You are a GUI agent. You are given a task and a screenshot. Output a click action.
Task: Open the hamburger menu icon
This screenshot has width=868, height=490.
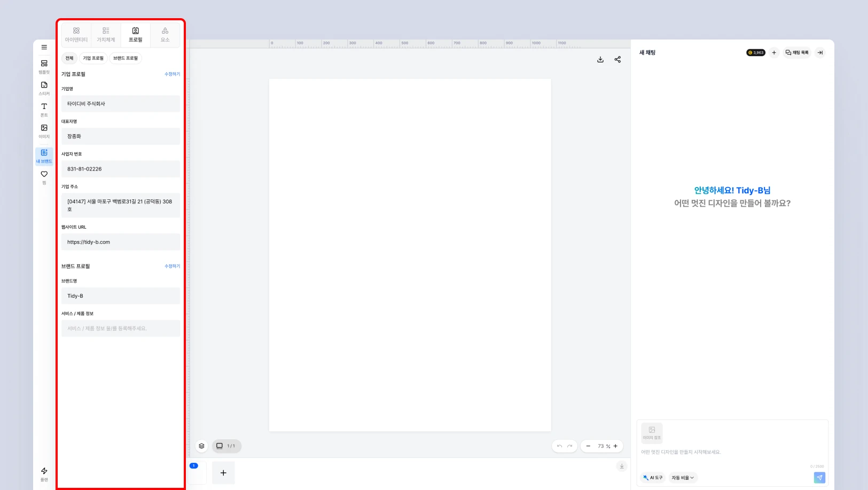click(44, 47)
